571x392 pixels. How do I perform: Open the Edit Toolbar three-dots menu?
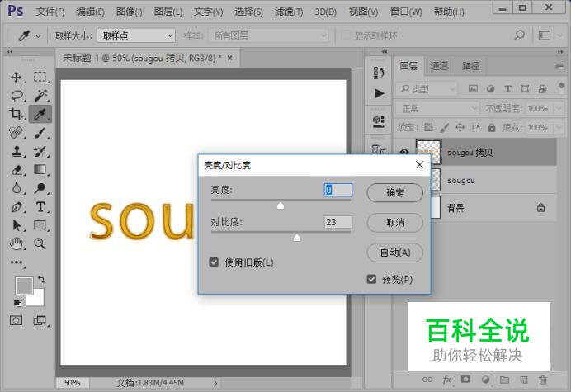[x=17, y=262]
